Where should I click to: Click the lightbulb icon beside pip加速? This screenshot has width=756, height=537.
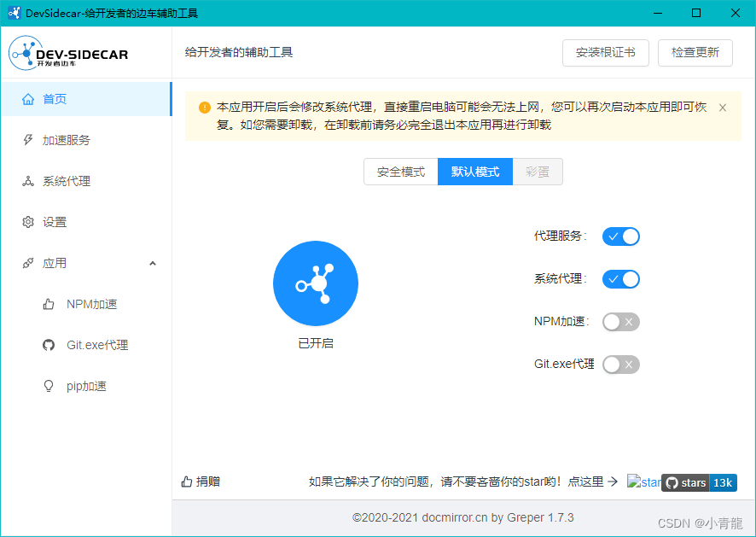pyautogui.click(x=49, y=386)
